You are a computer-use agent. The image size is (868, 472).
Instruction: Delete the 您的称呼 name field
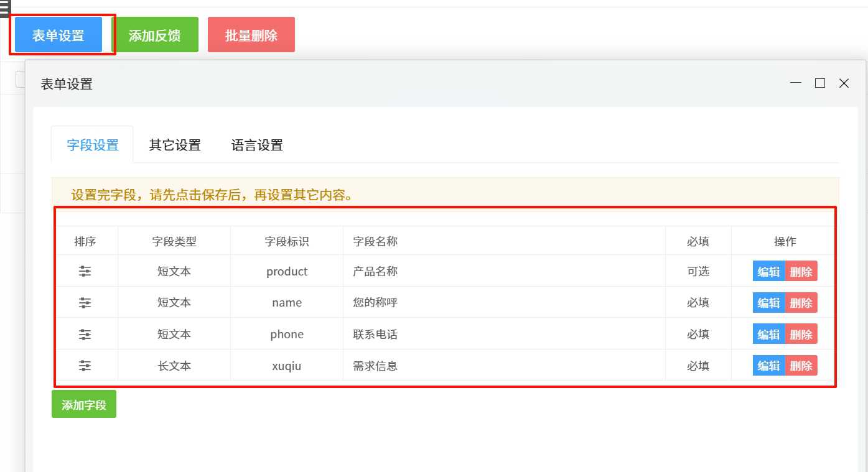pyautogui.click(x=801, y=303)
